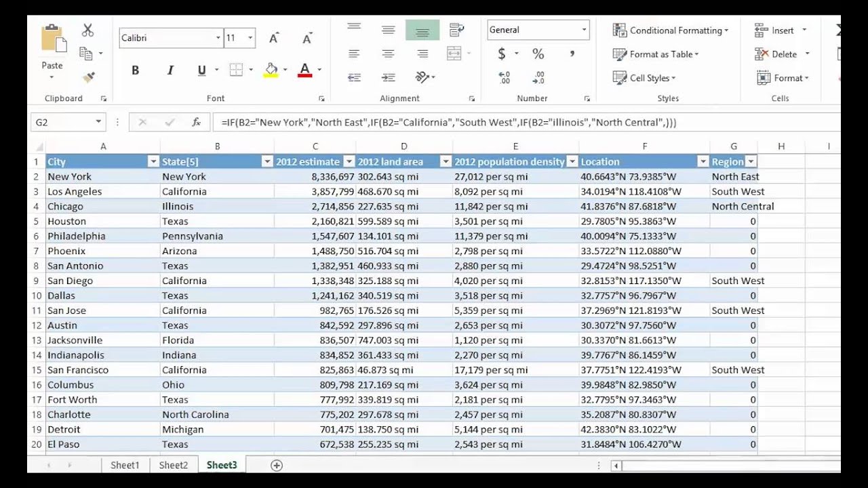Click the Insert Function fx icon
Image resolution: width=868 pixels, height=488 pixels.
196,122
